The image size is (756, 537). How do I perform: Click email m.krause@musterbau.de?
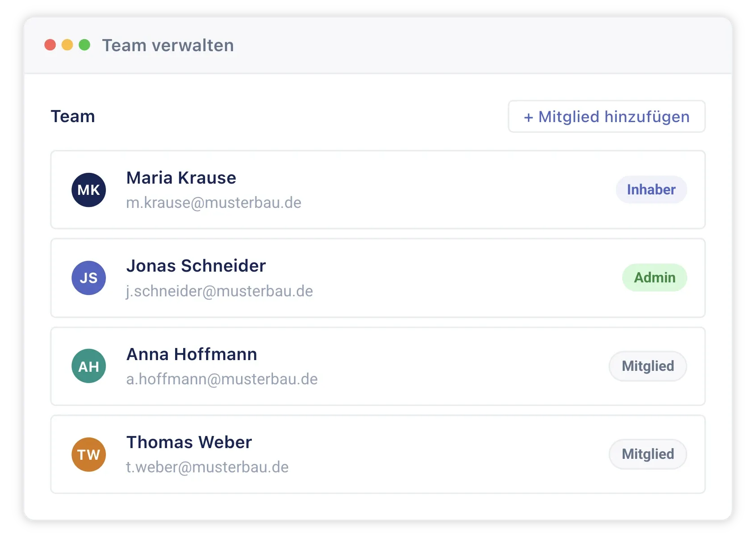click(214, 202)
